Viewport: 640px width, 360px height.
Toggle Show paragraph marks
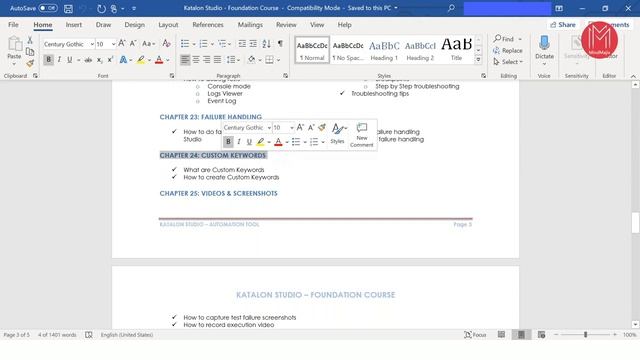pos(280,43)
